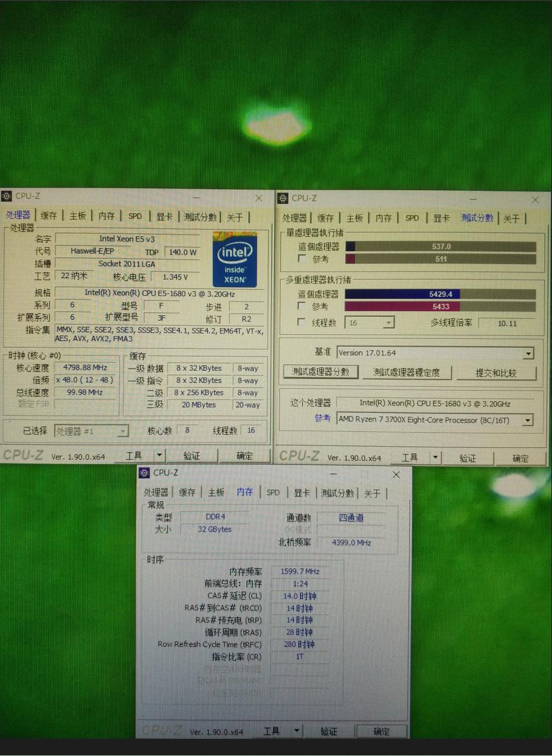
Task: Go to the 測試分數 tab in the processor window
Action: [x=200, y=217]
